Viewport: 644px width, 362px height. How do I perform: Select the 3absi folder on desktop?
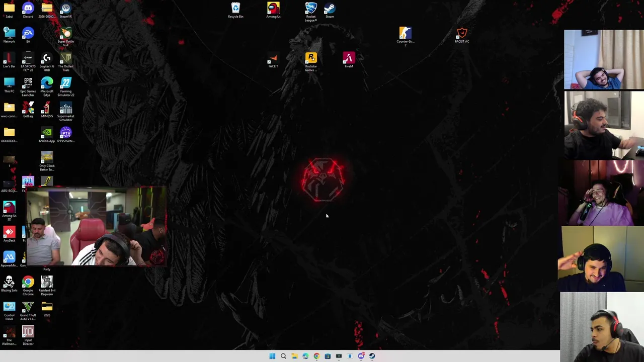tap(9, 10)
